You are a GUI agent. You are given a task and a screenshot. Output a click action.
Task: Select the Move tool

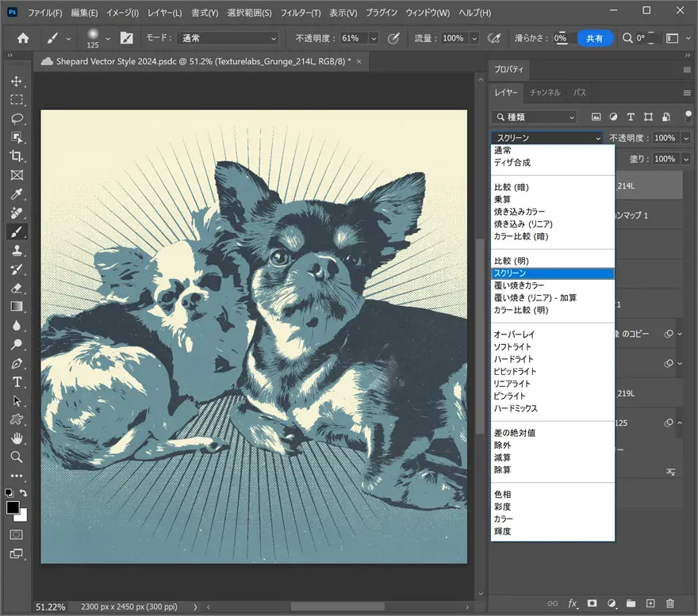tap(17, 81)
